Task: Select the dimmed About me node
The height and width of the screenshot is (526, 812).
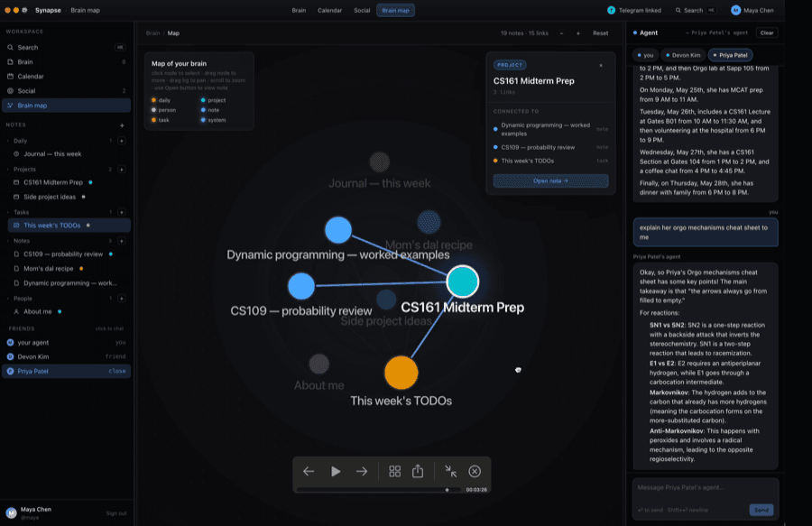Action: tap(319, 364)
